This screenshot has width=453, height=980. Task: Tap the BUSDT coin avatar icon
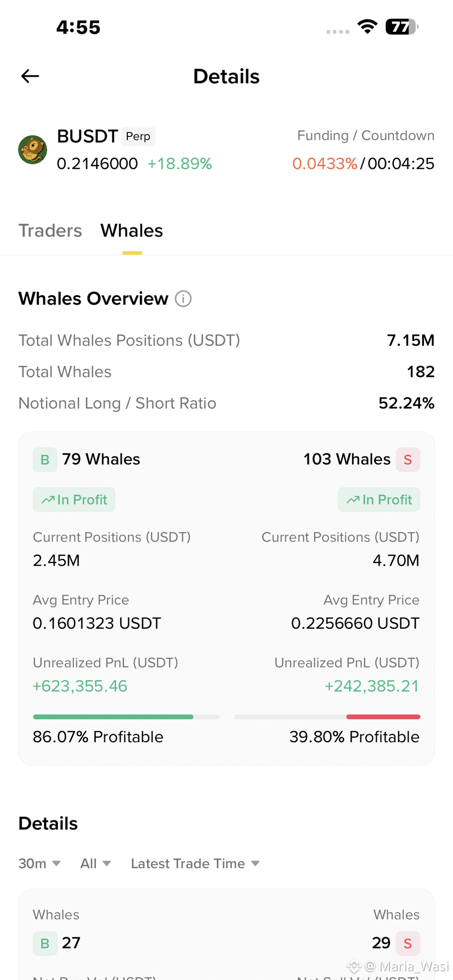tap(32, 150)
